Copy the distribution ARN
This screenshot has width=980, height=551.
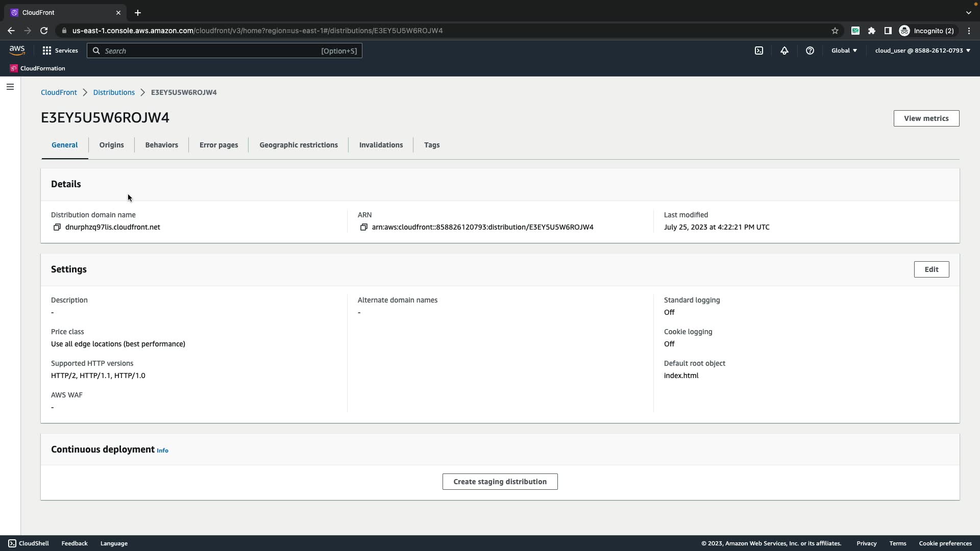(363, 228)
